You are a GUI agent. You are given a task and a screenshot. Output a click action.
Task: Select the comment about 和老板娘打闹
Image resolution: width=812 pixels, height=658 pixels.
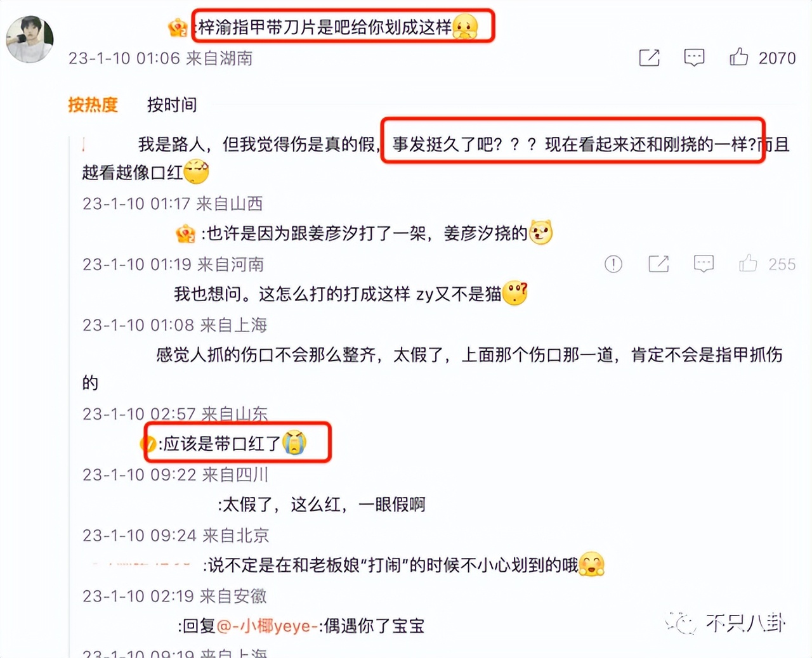coord(403,565)
